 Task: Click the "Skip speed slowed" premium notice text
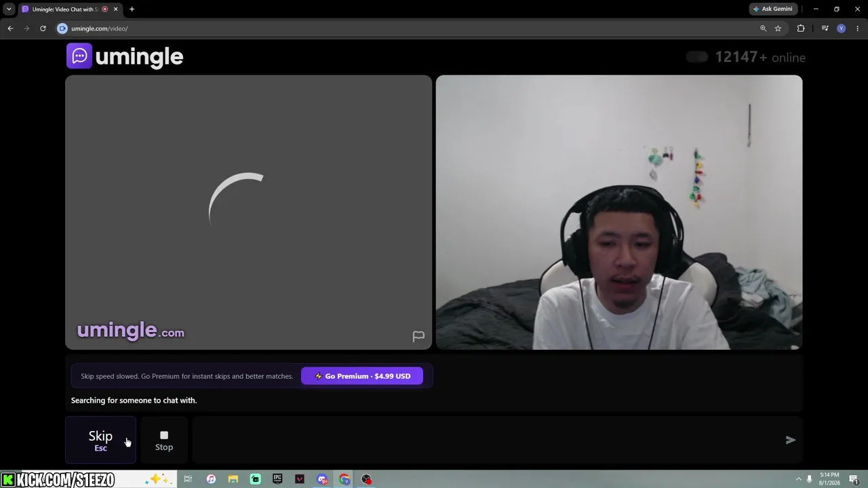(x=187, y=376)
